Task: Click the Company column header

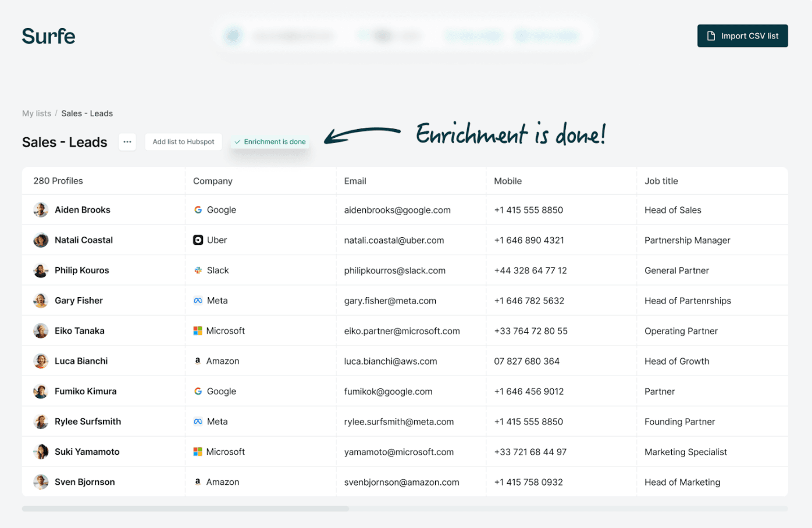Action: [x=213, y=181]
